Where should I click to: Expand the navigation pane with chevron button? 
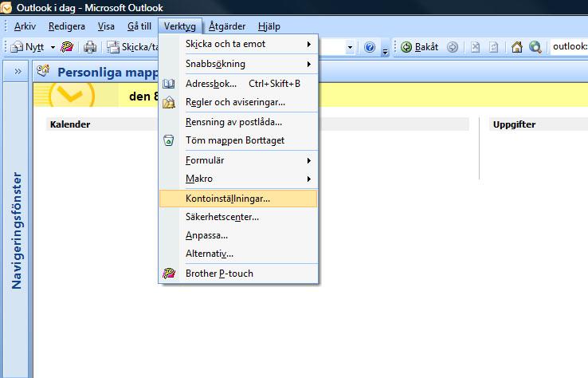click(18, 71)
